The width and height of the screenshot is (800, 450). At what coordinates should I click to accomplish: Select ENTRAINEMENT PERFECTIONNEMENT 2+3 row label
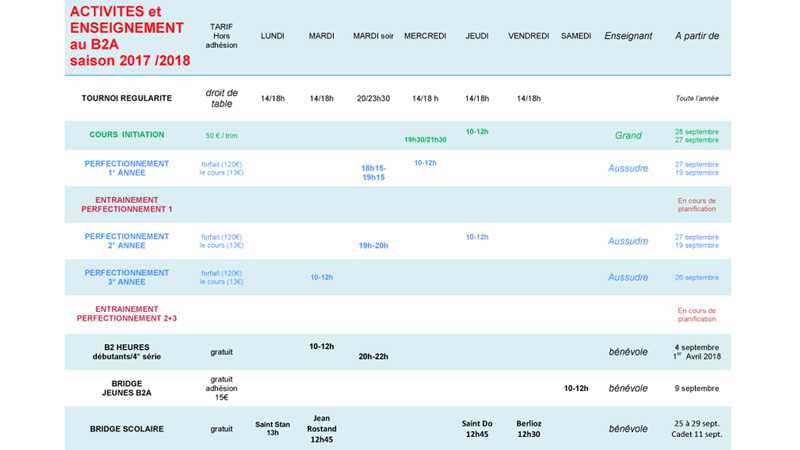click(127, 313)
